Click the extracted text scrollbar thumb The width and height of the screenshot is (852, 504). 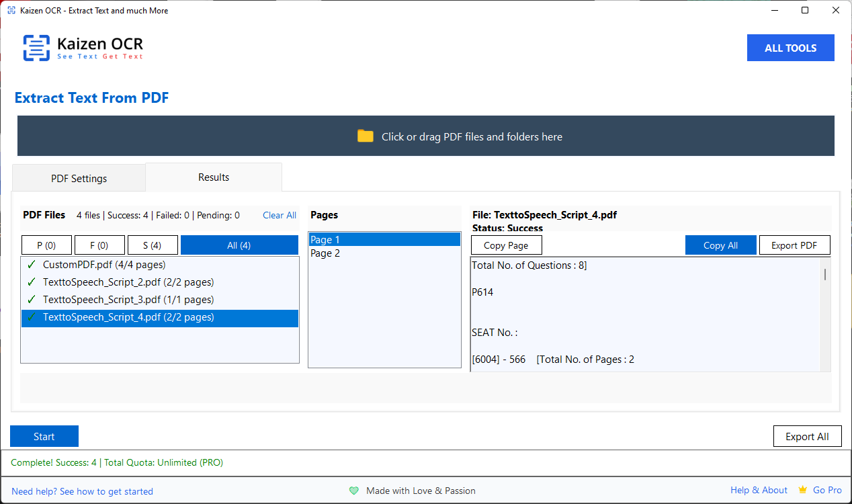(825, 274)
